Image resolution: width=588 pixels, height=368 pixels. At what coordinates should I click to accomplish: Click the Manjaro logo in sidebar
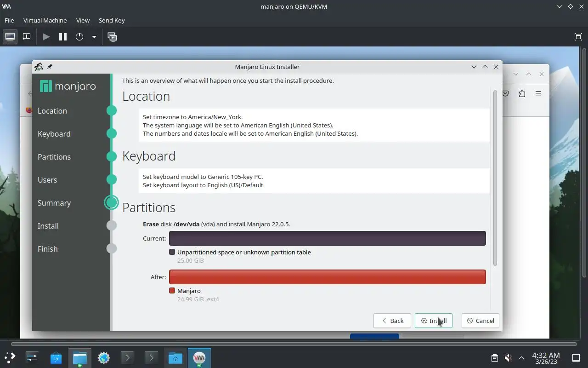coord(68,86)
